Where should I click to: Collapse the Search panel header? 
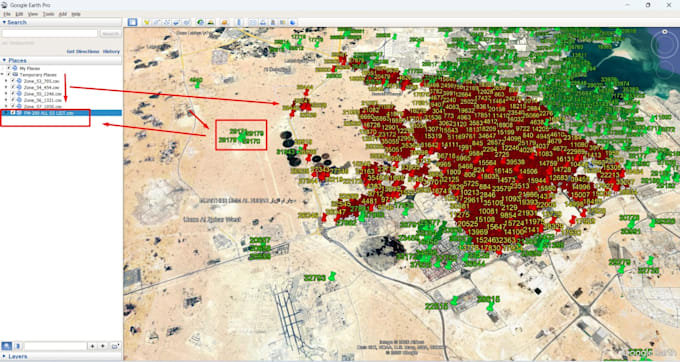tap(61, 22)
